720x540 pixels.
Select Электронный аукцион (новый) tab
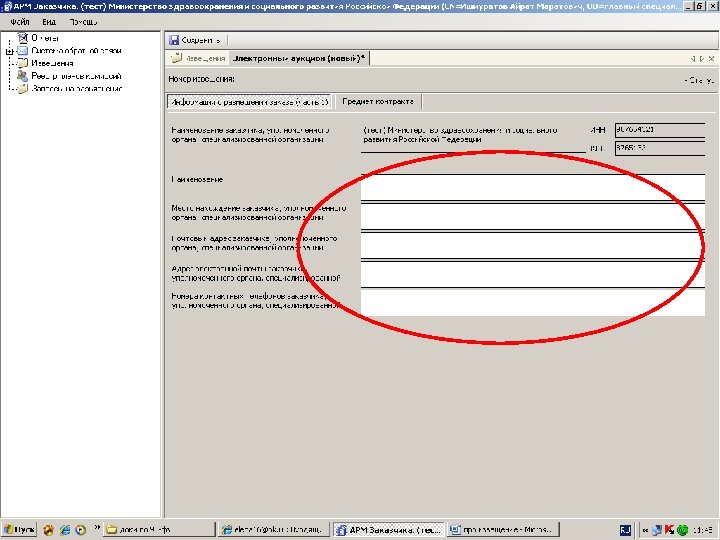[298, 58]
